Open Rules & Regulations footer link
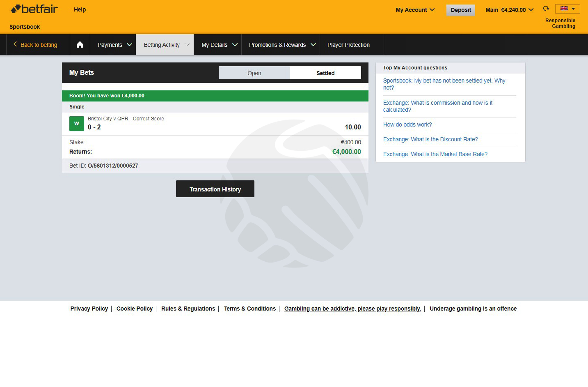588x387 pixels. point(188,309)
